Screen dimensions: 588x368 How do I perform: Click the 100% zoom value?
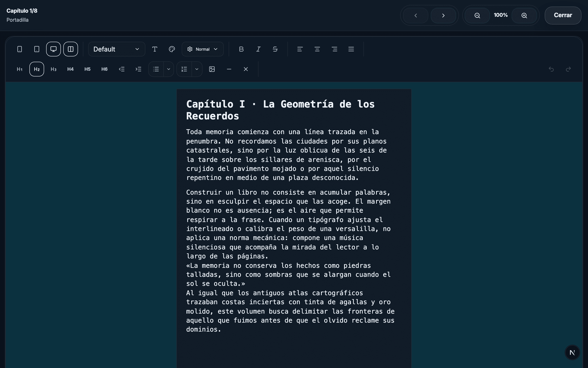(x=501, y=15)
